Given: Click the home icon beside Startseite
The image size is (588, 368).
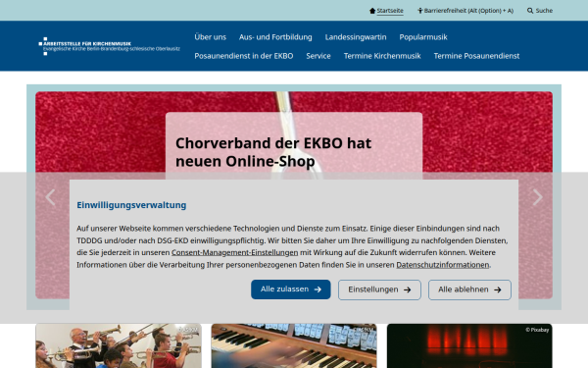Looking at the screenshot, I should point(372,11).
